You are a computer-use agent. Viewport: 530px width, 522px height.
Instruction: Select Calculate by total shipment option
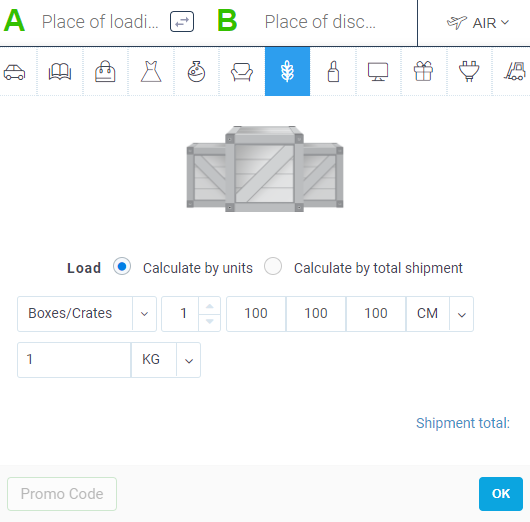[x=273, y=266]
